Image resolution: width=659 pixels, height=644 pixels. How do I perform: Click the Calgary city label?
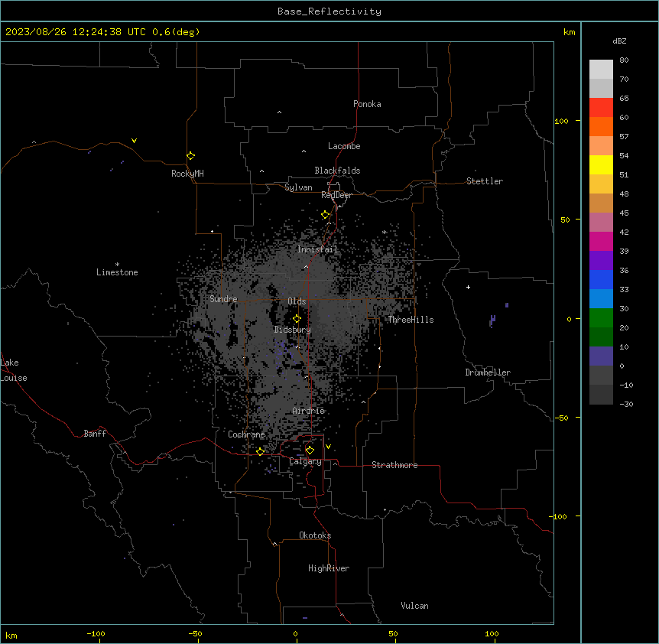point(306,461)
